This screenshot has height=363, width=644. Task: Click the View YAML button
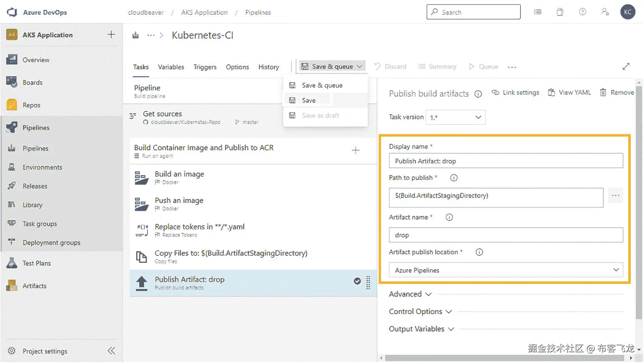click(569, 93)
